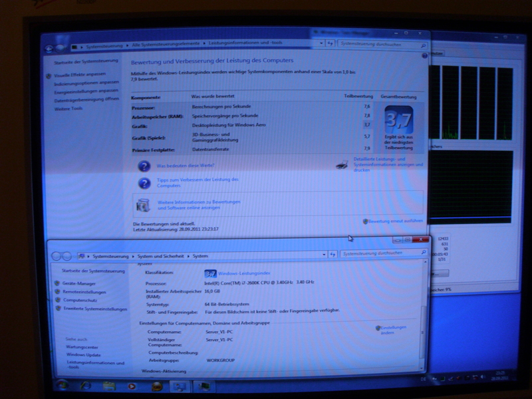Click the taskbar clock
Viewport: 532px width, 399px height.
click(500, 375)
